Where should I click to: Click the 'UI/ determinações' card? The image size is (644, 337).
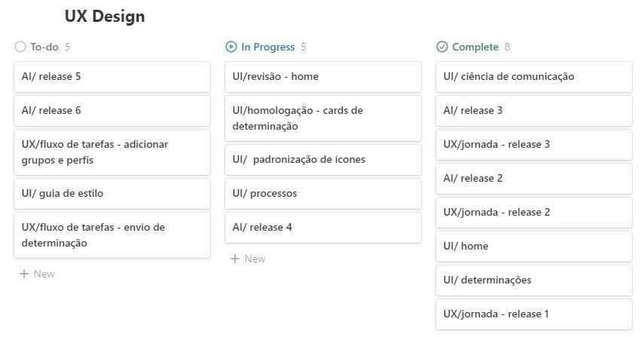tap(533, 280)
